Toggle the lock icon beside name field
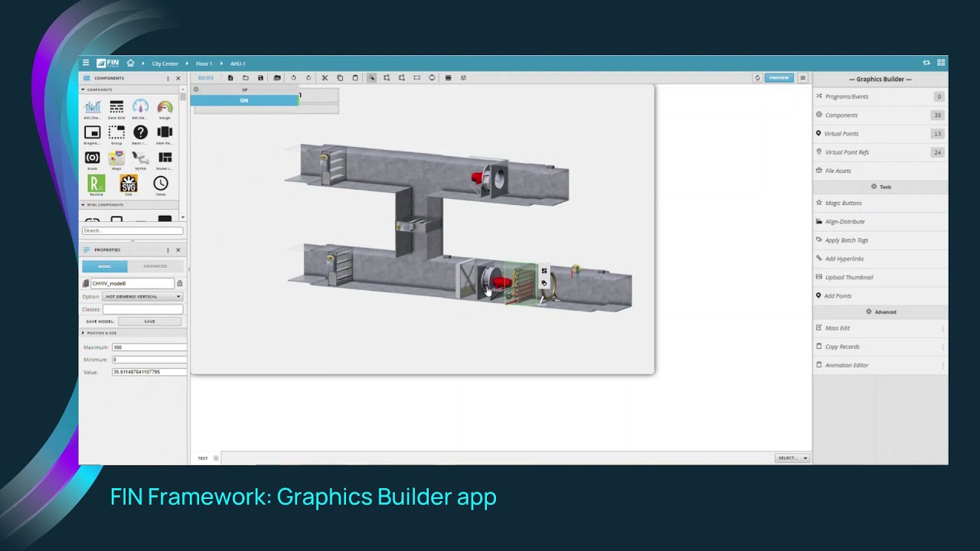The image size is (980, 551). [180, 283]
